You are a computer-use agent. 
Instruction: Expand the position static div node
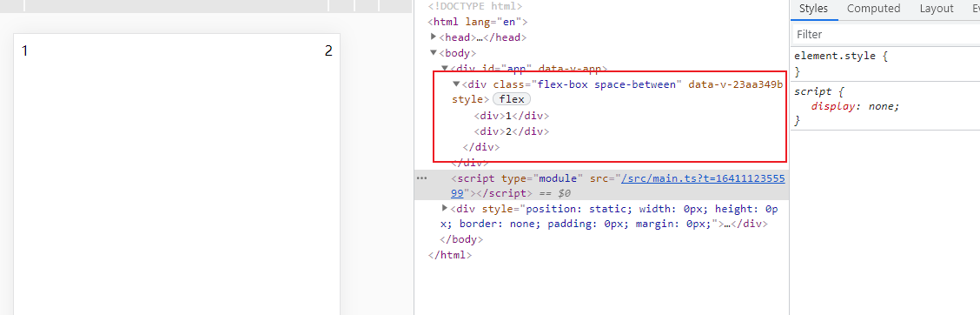point(445,208)
